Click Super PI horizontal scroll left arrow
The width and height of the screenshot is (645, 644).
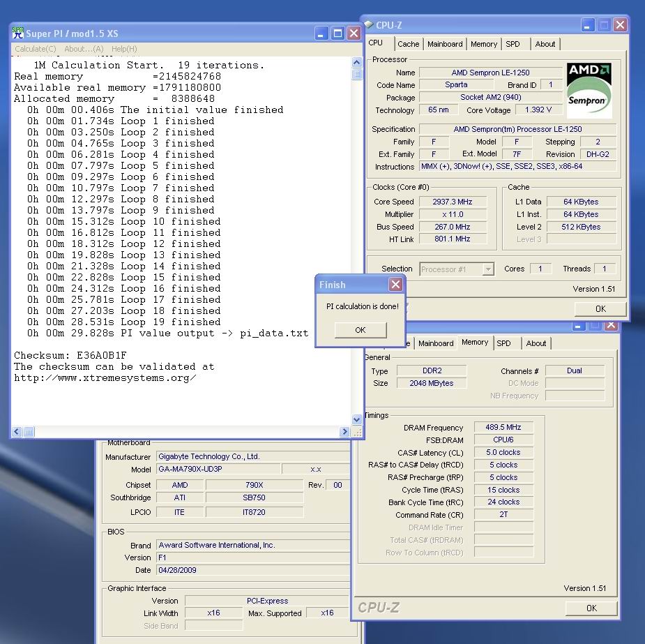coord(17,432)
